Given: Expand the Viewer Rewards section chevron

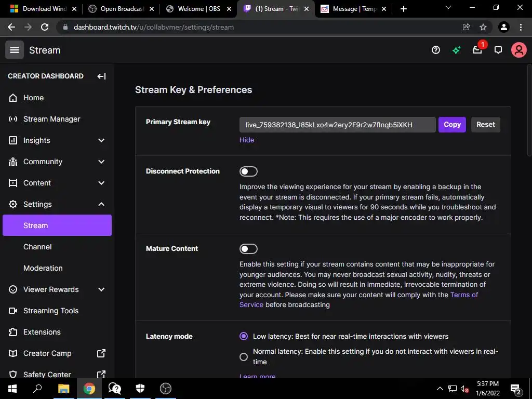Looking at the screenshot, I should point(101,289).
